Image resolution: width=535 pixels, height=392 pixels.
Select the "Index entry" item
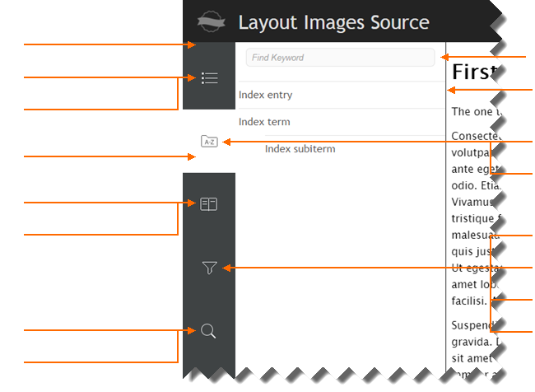pyautogui.click(x=266, y=95)
